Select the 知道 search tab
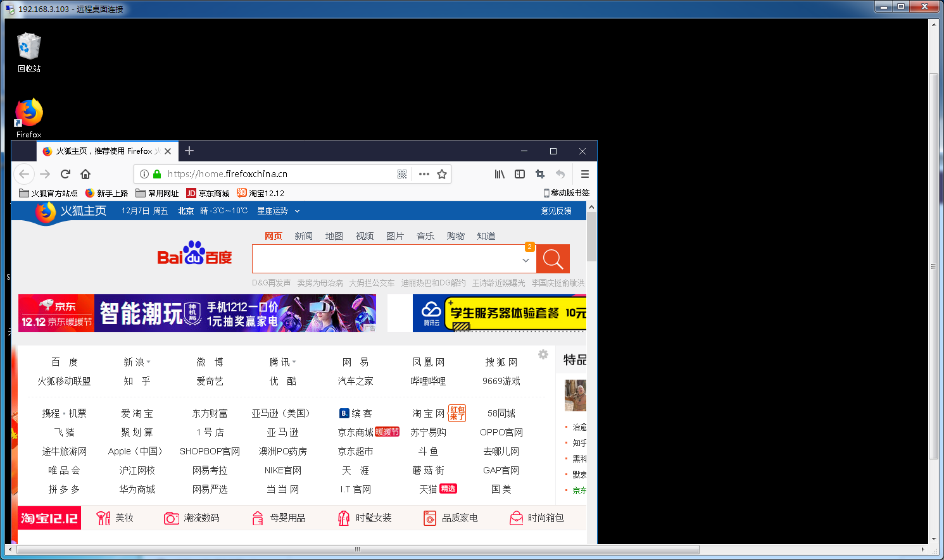 pyautogui.click(x=486, y=236)
